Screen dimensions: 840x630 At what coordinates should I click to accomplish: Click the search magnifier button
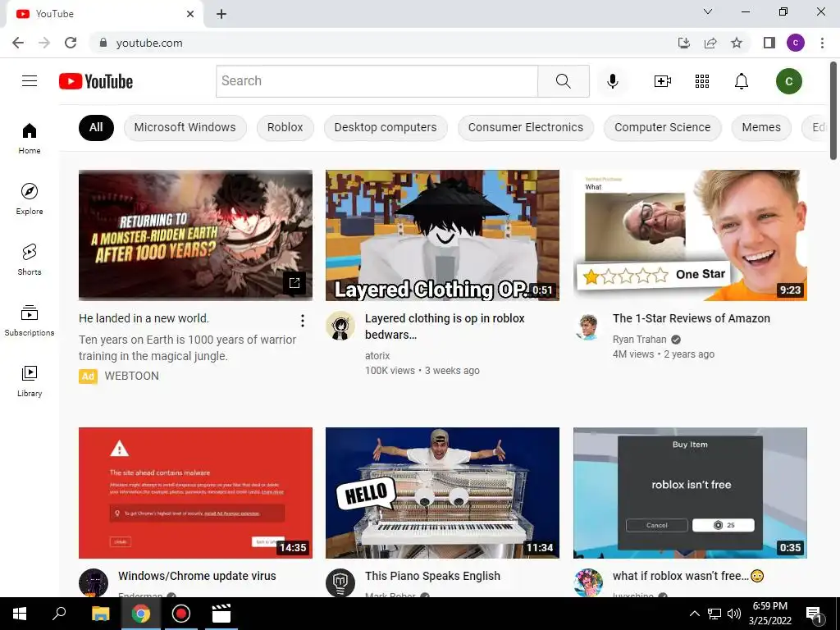(x=563, y=81)
